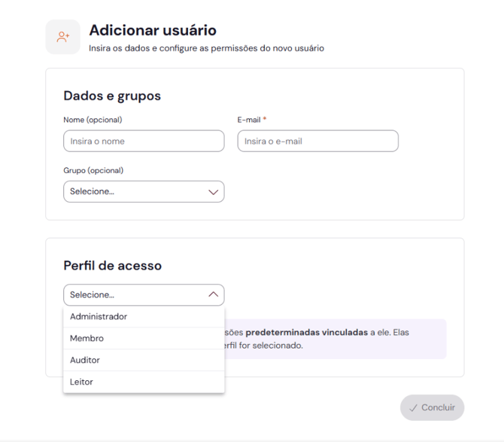Select the Leitor profile option
The width and height of the screenshot is (504, 442).
(81, 383)
